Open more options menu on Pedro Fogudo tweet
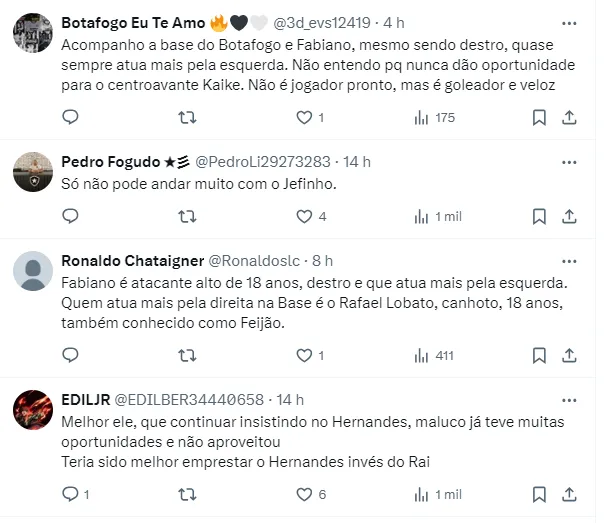The height and width of the screenshot is (523, 606). click(569, 161)
